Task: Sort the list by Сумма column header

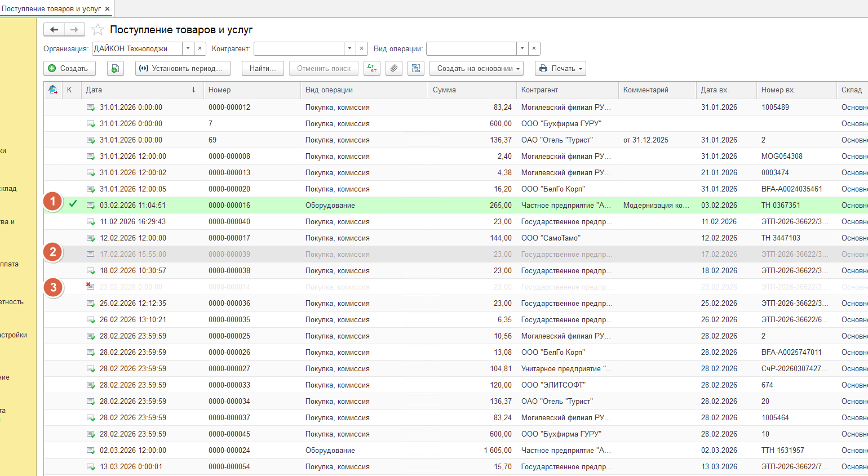Action: [444, 90]
